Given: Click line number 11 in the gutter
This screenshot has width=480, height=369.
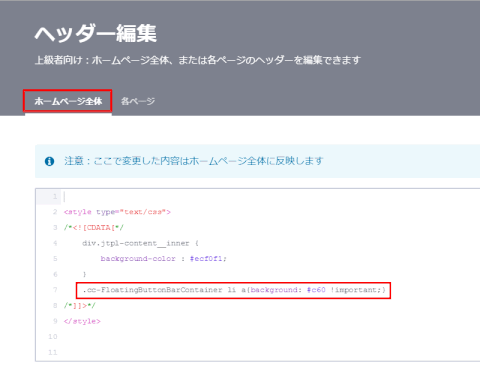Looking at the screenshot, I should [x=53, y=352].
